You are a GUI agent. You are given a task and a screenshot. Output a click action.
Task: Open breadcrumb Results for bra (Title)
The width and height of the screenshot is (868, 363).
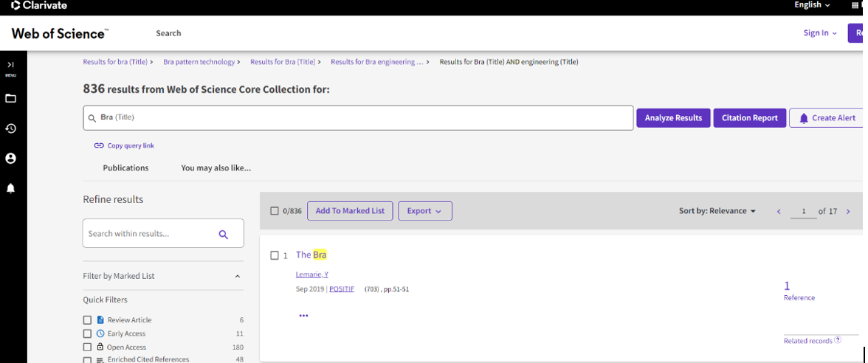[x=115, y=62]
